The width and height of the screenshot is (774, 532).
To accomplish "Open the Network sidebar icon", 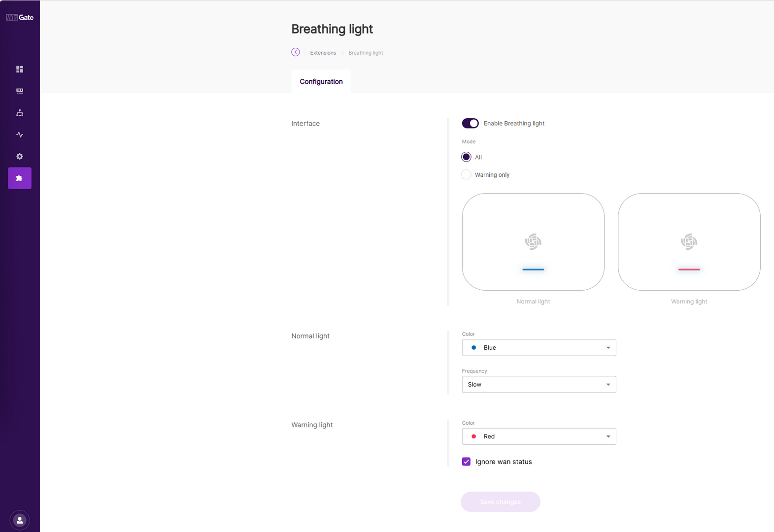I will click(x=20, y=113).
